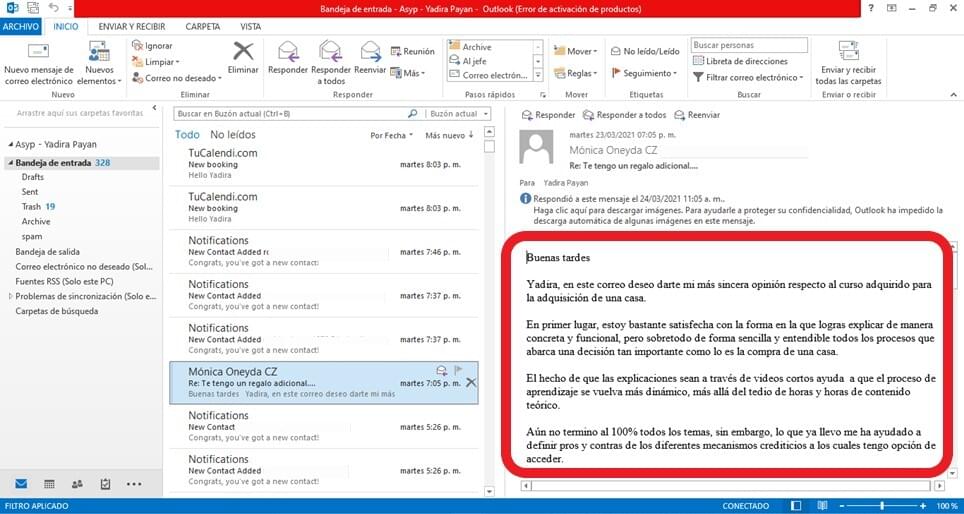Open Filtrar correo electrónico menu
The height and width of the screenshot is (514, 964).
pos(748,77)
